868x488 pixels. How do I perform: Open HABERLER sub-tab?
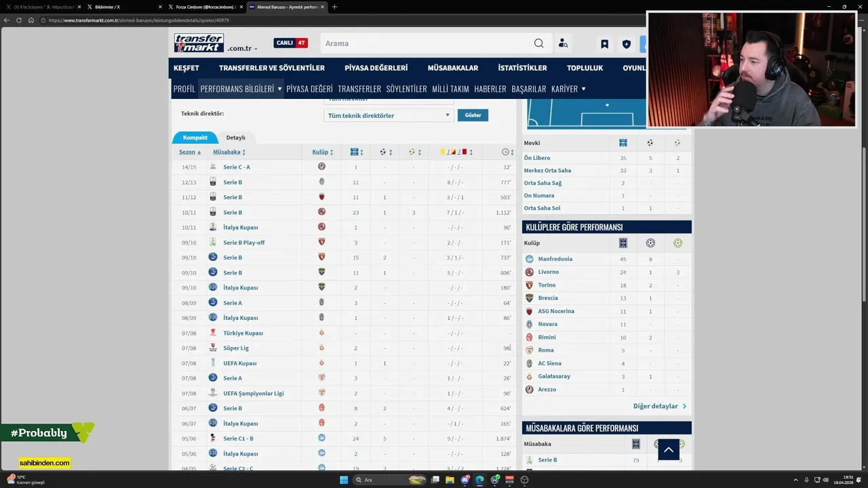coord(490,89)
